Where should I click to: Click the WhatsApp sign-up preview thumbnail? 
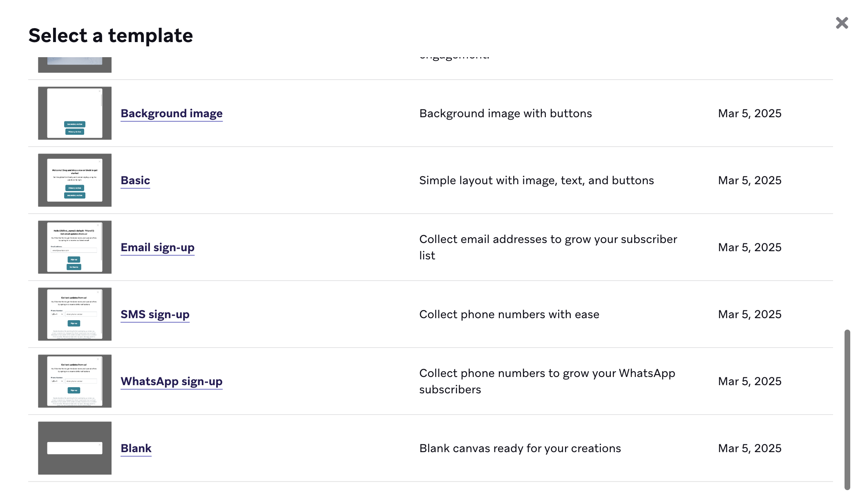[x=75, y=381]
